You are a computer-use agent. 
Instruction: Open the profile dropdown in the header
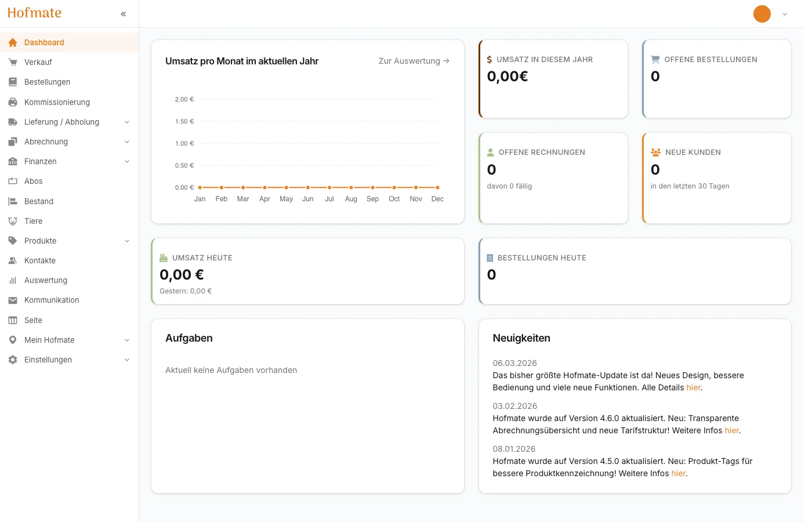click(x=784, y=14)
